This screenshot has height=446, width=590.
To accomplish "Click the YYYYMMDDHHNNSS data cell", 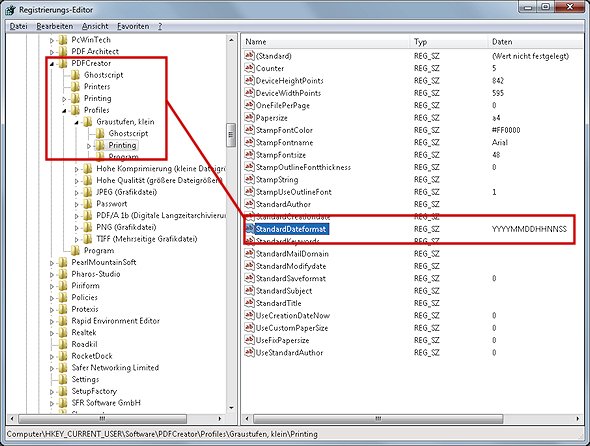I will (529, 229).
